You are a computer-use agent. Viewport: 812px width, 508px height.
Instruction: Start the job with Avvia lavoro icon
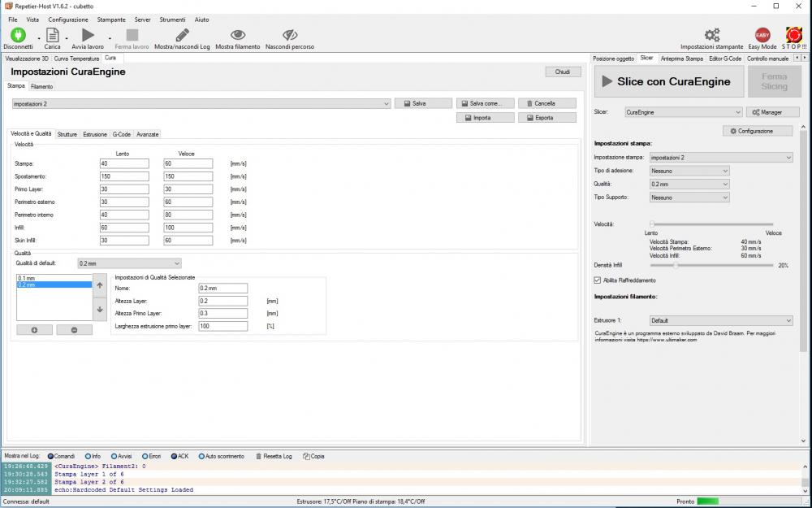click(x=88, y=35)
